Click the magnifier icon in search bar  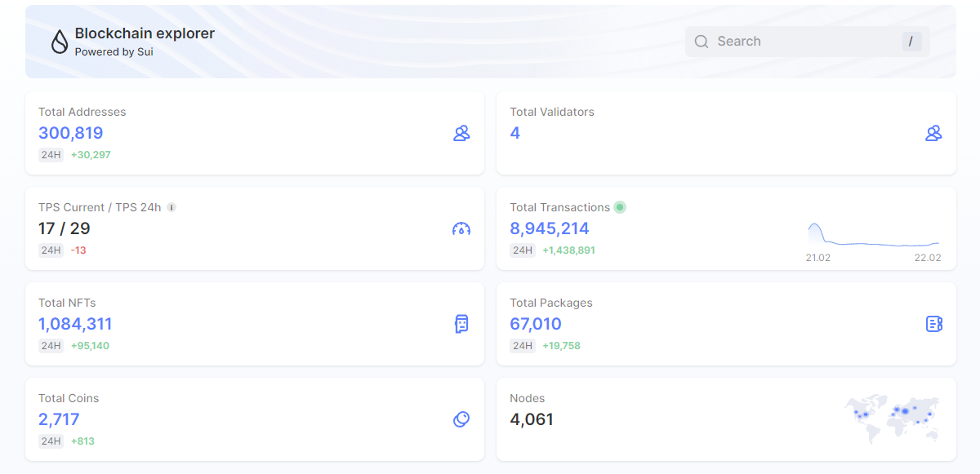(x=701, y=41)
